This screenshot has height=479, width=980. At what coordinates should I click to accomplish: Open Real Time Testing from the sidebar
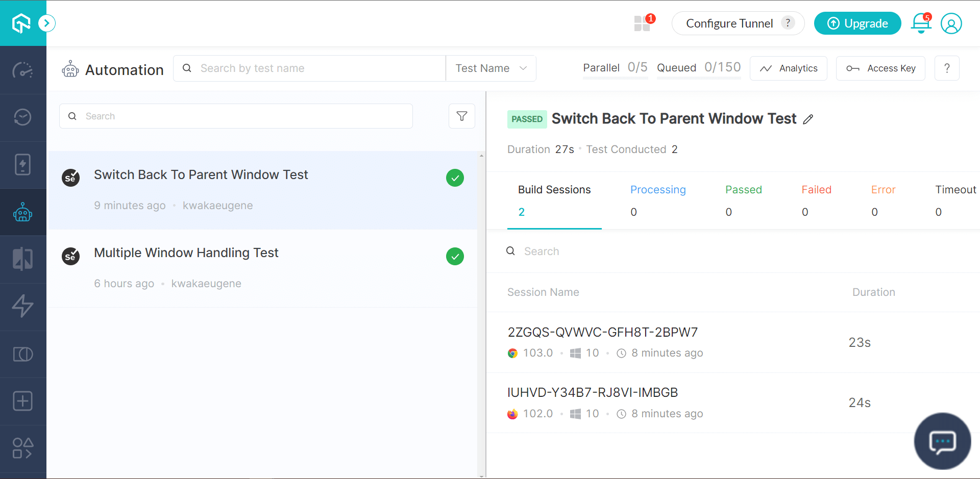[23, 70]
